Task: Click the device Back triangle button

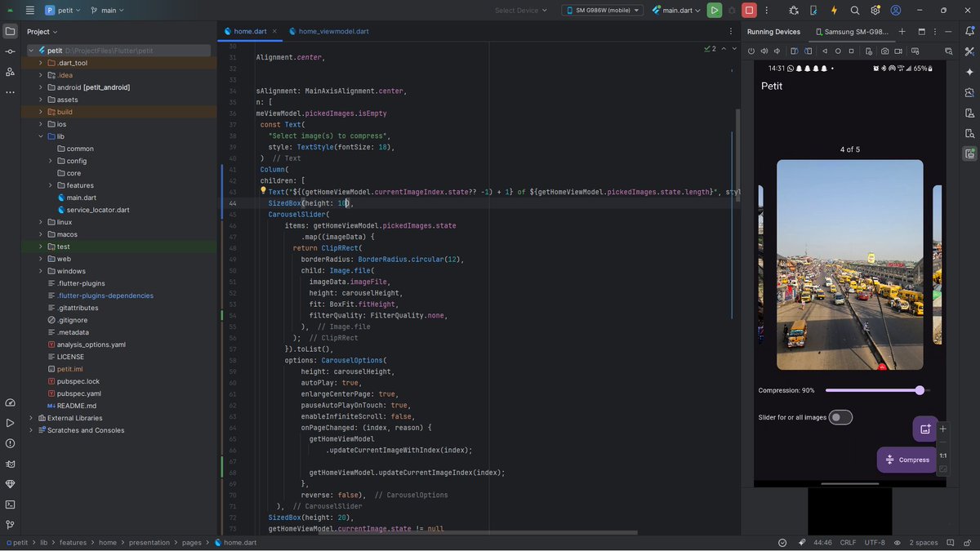Action: pos(825,51)
